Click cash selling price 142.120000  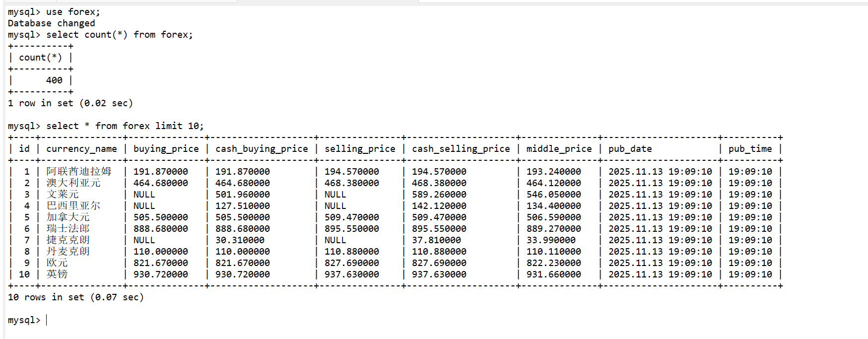439,206
